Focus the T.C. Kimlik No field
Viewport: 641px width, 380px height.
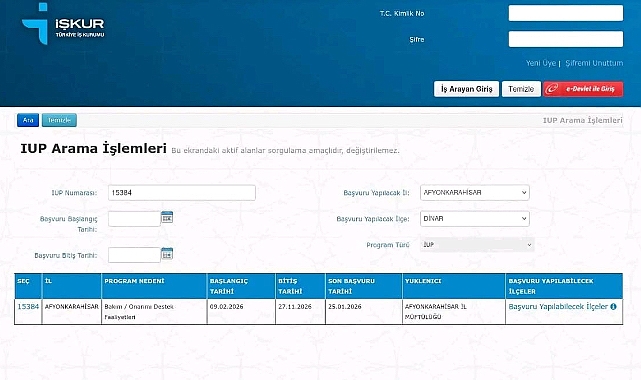coord(566,13)
